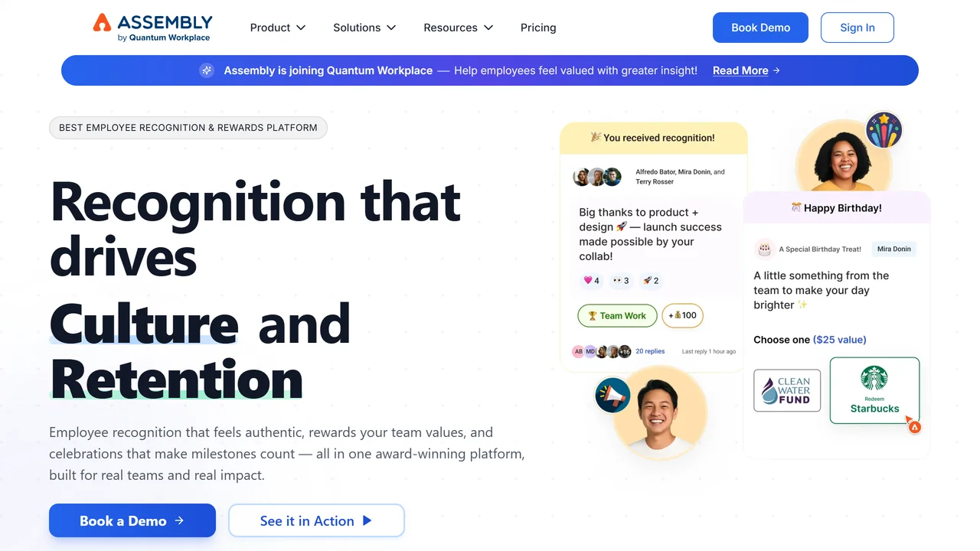Click the Team Work badge tag
Image resolution: width=980 pixels, height=551 pixels.
coord(617,315)
